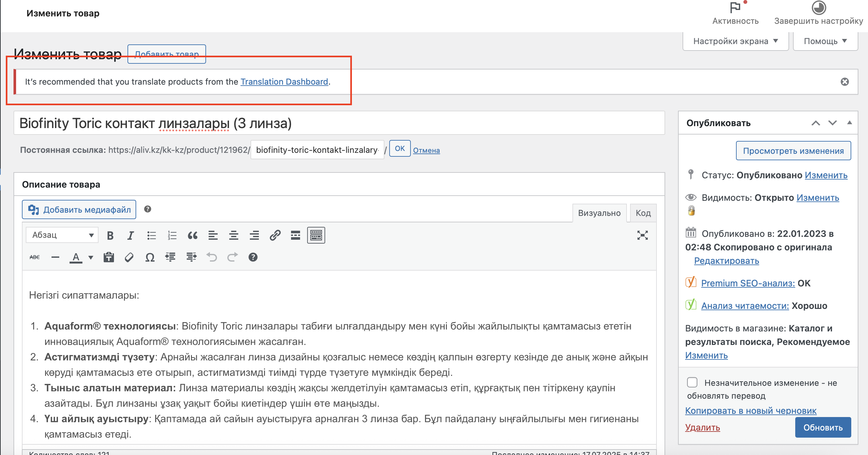Click the permalink slug input field
The height and width of the screenshot is (455, 868).
pyautogui.click(x=317, y=150)
